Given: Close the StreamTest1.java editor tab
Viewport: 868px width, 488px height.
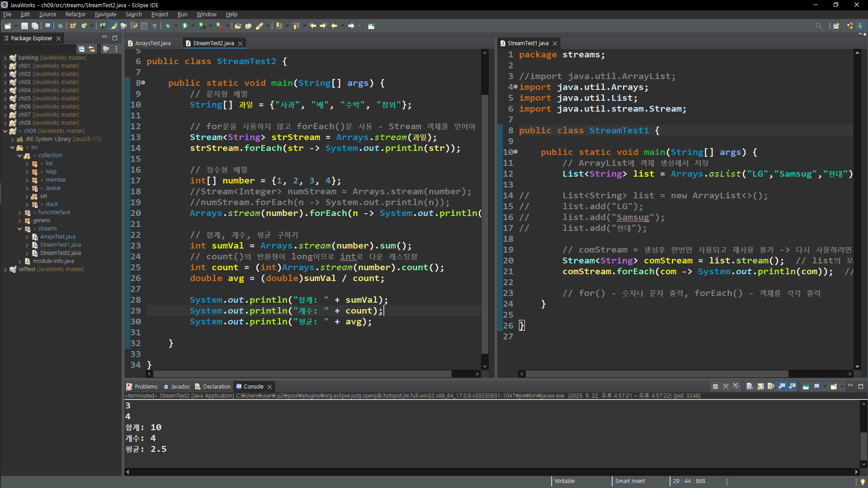Looking at the screenshot, I should 555,43.
